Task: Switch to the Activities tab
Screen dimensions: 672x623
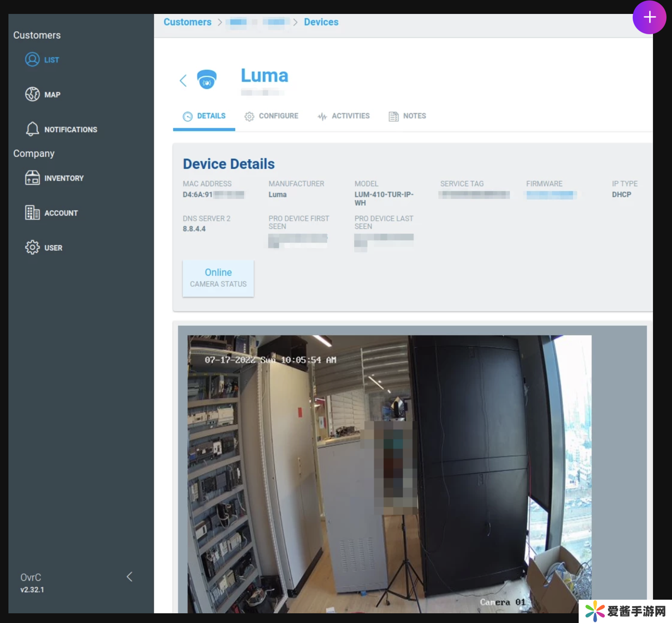Action: point(343,116)
